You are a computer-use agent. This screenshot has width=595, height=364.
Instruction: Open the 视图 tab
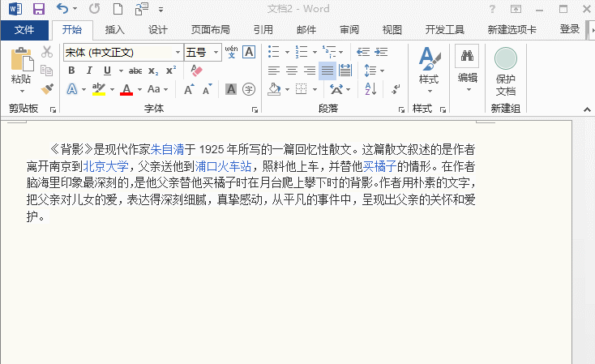tap(392, 30)
